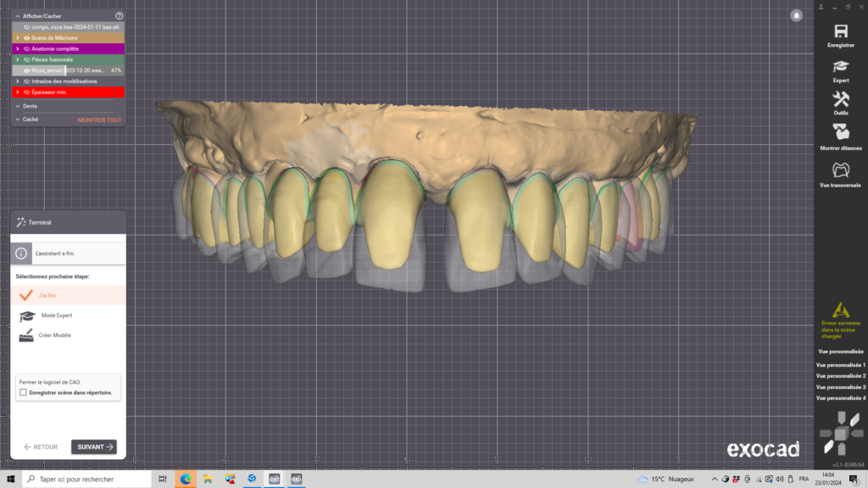868x488 pixels.
Task: Click the scene error warning icon
Action: 841,310
